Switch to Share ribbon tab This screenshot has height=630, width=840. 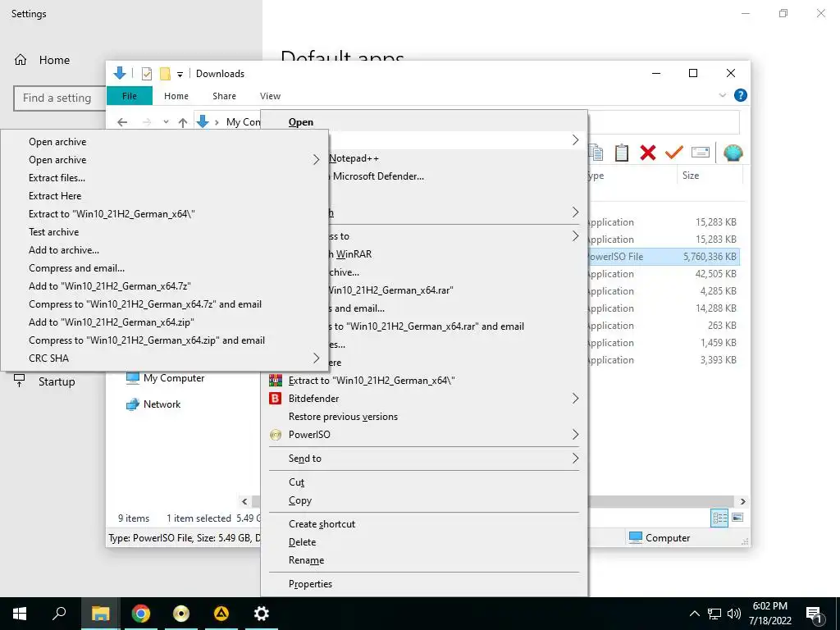tap(224, 96)
